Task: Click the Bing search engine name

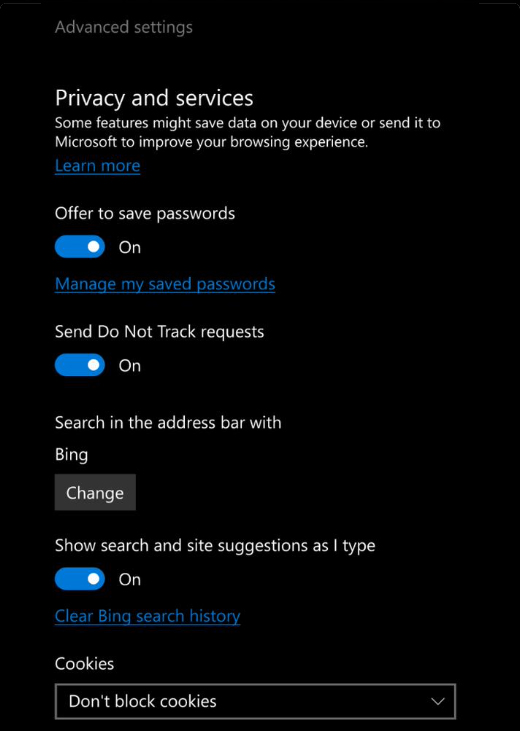Action: [71, 455]
